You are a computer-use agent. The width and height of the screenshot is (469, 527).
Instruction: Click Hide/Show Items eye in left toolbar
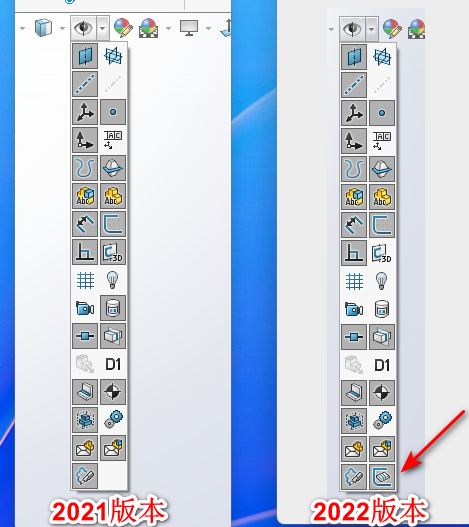coord(83,28)
